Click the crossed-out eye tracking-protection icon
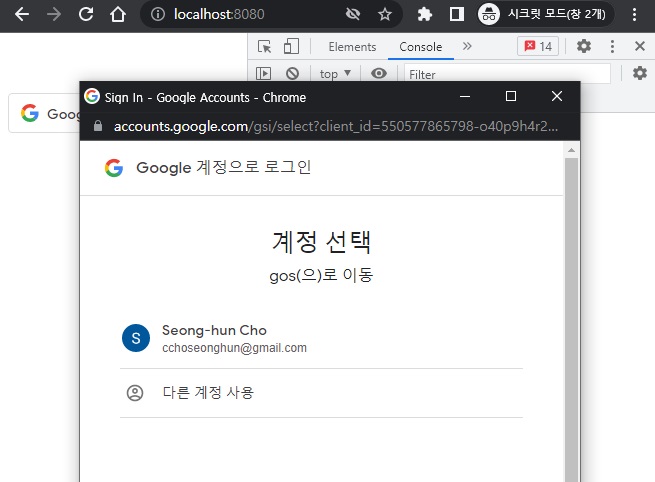Screen dimensions: 655x482 pos(353,14)
